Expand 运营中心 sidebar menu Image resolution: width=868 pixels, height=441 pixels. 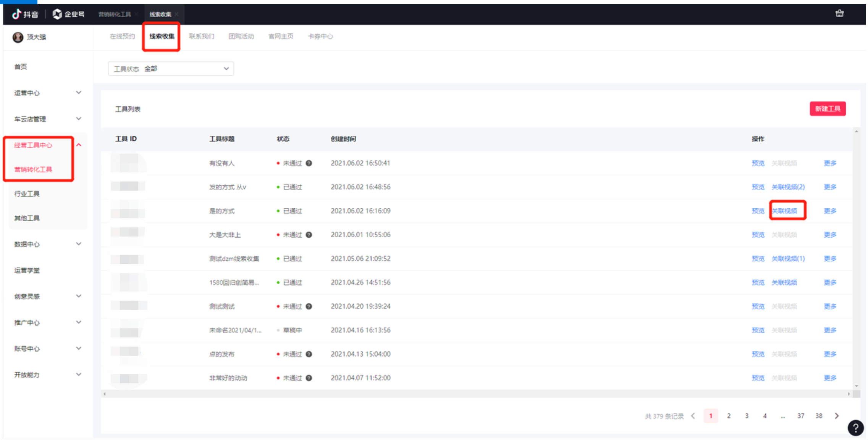[x=79, y=92]
